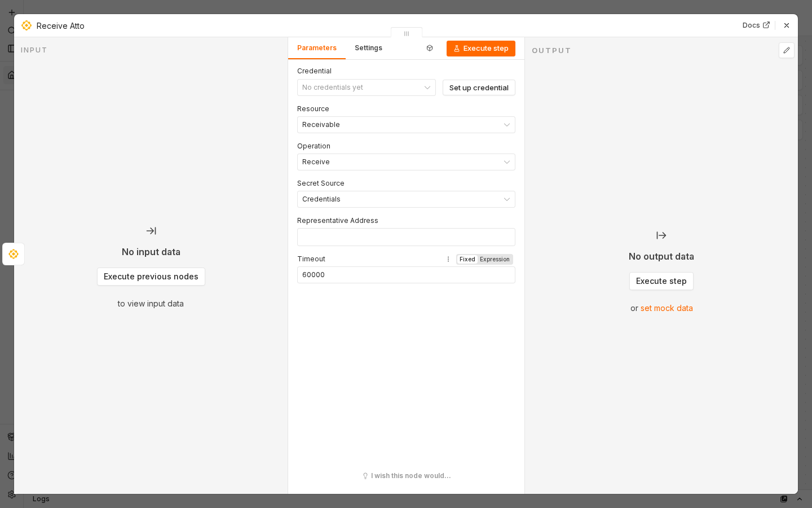812x508 pixels.
Task: Open the Credential dropdown
Action: click(367, 87)
